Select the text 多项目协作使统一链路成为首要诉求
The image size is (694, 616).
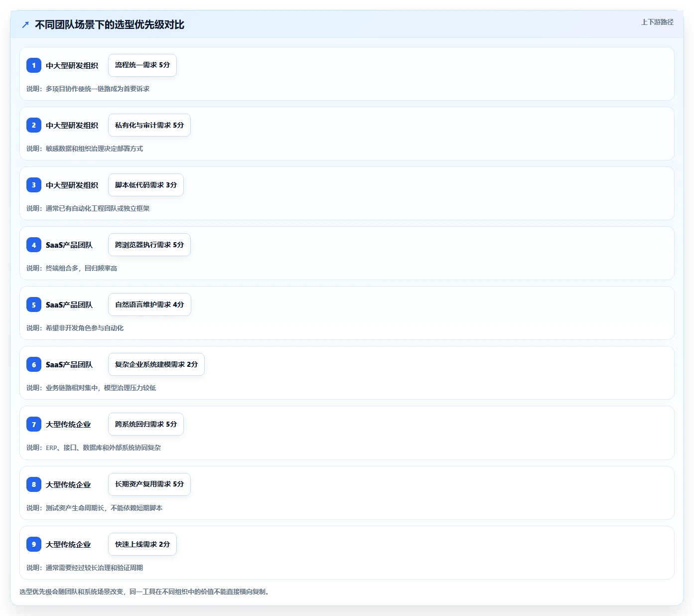[x=98, y=89]
